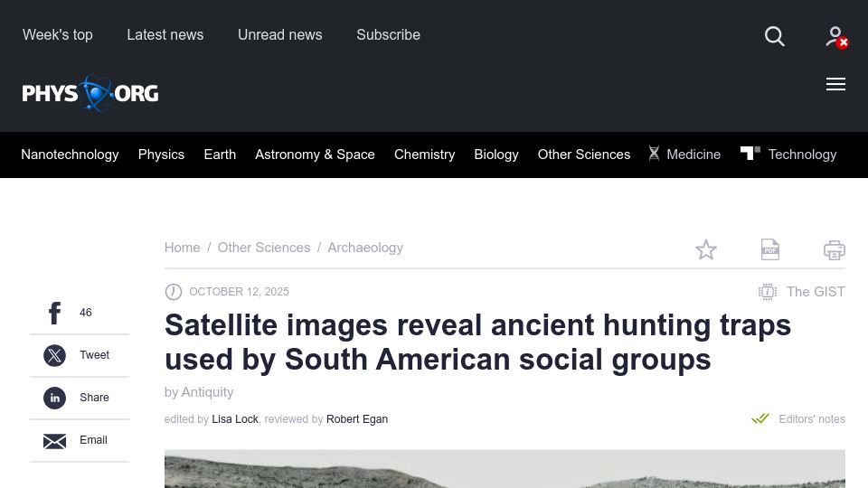The image size is (868, 488).
Task: Open the search magnifier icon
Action: point(775,36)
